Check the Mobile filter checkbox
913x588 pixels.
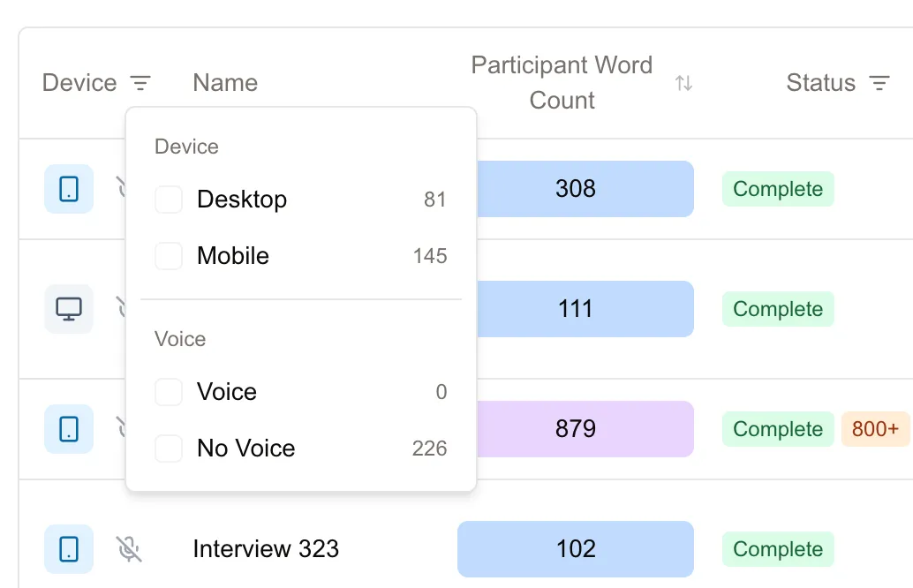pyautogui.click(x=169, y=256)
